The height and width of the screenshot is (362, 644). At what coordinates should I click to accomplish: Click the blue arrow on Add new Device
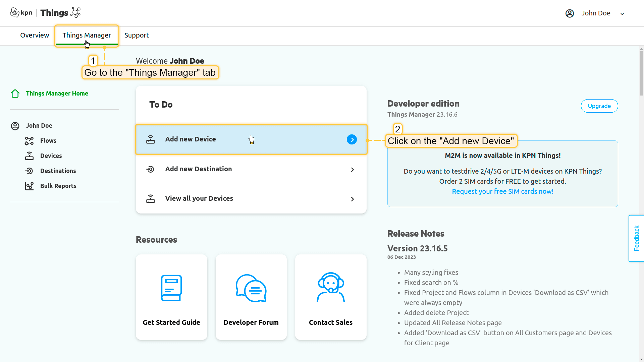click(352, 139)
